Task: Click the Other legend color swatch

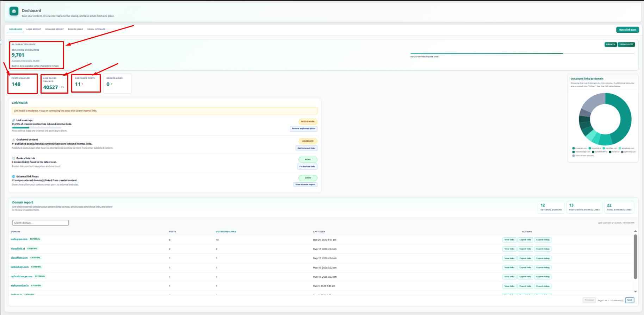Action: pos(574,156)
